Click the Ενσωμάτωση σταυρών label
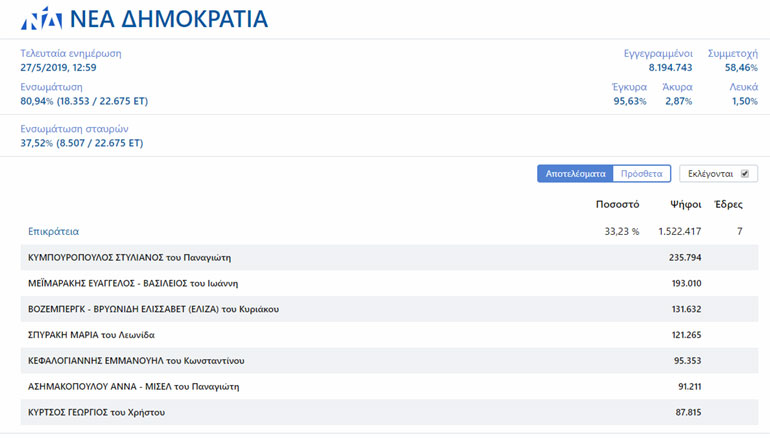The image size is (770, 438). tap(75, 129)
